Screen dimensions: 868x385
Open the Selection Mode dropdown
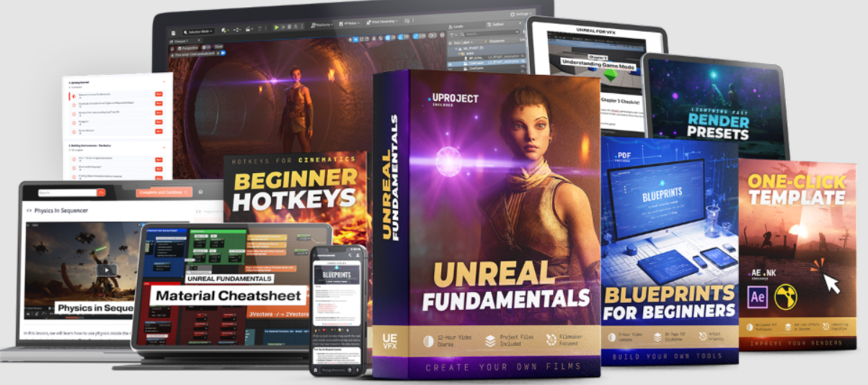pos(198,32)
